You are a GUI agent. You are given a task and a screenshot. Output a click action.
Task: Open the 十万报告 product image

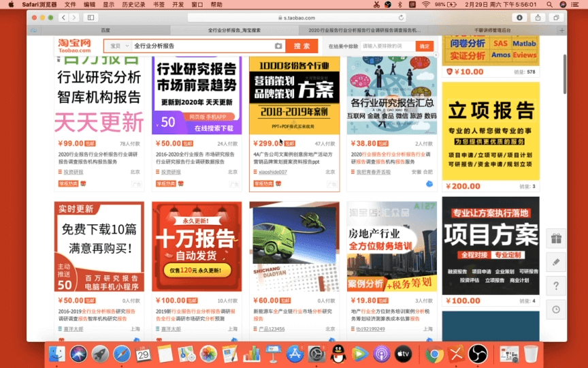[x=197, y=246]
